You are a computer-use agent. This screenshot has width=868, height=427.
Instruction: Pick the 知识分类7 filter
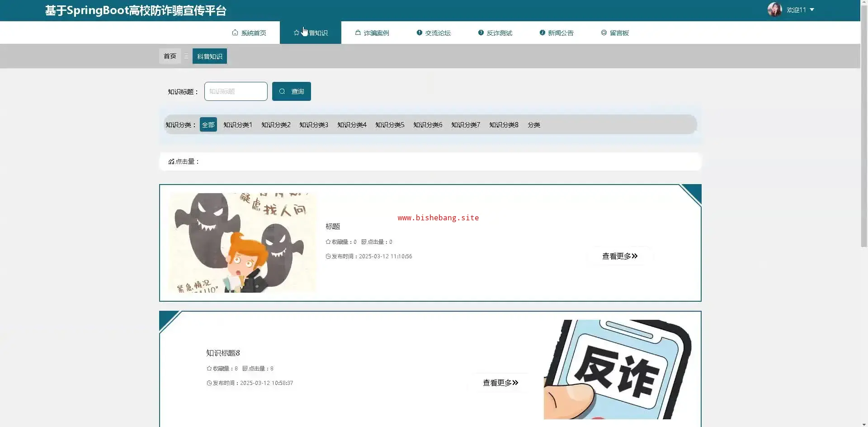pyautogui.click(x=466, y=124)
